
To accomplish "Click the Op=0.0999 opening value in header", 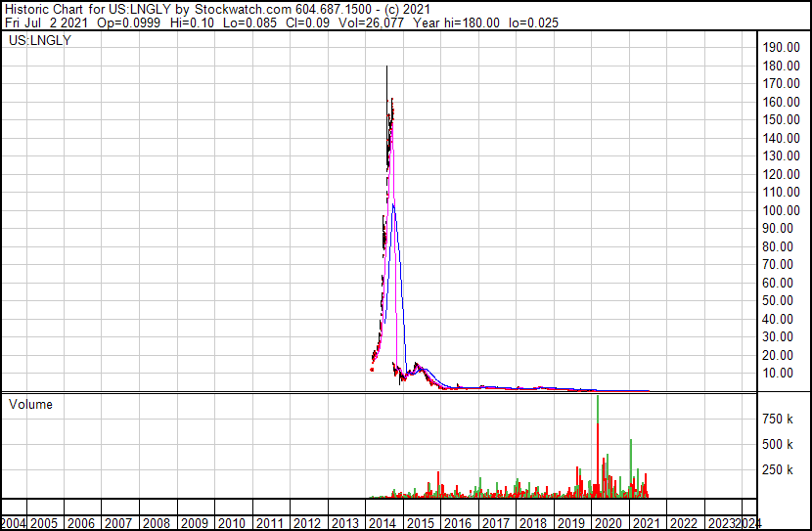I will point(128,22).
